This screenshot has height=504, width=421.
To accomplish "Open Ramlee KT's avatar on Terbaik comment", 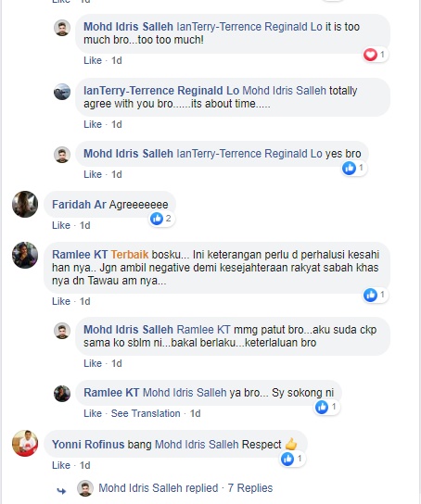I will pyautogui.click(x=25, y=255).
